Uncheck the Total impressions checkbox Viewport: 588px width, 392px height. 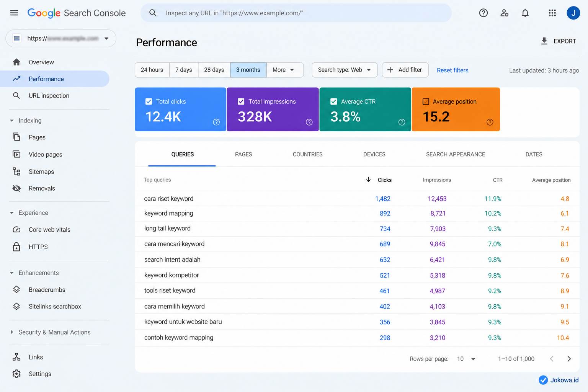(241, 101)
